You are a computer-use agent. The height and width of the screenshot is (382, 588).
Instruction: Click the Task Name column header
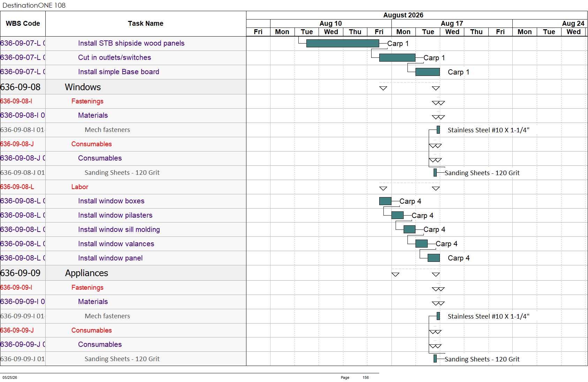click(x=146, y=23)
